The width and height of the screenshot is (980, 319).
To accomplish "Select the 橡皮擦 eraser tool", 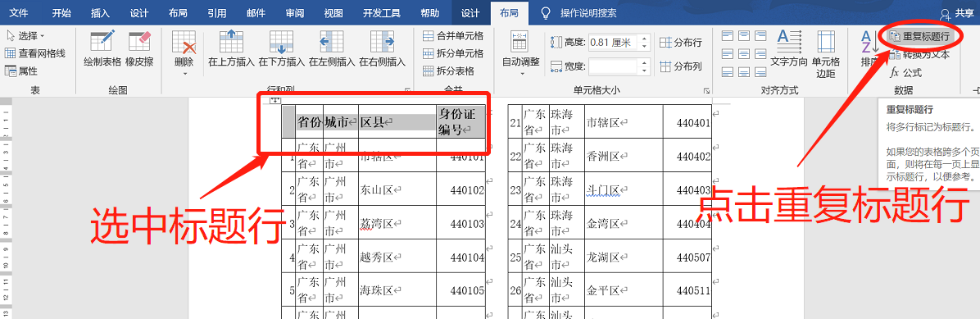I will click(x=138, y=48).
